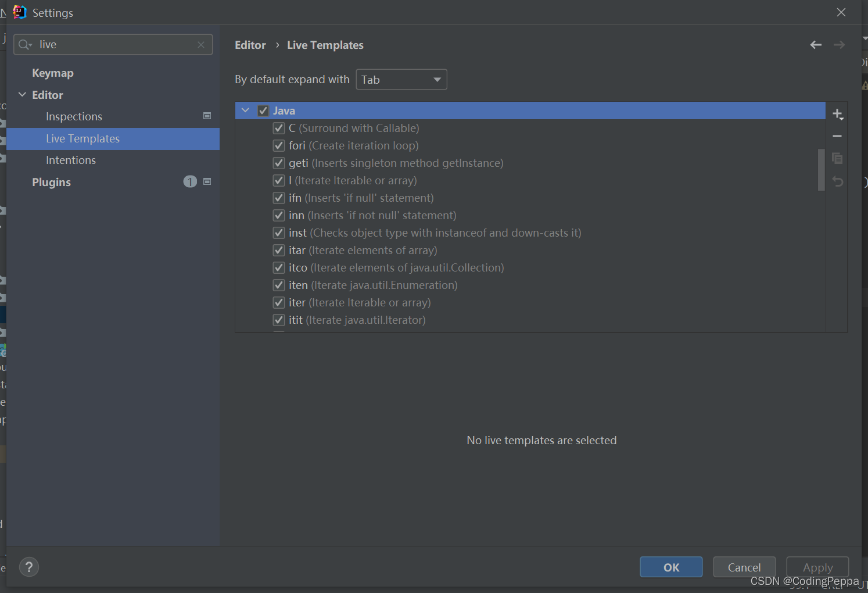Disable the inn template checkbox
This screenshot has width=868, height=593.
click(279, 215)
